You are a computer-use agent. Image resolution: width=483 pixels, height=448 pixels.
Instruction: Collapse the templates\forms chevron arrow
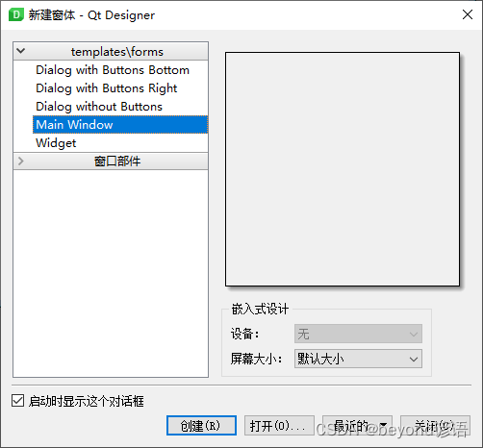(x=21, y=51)
